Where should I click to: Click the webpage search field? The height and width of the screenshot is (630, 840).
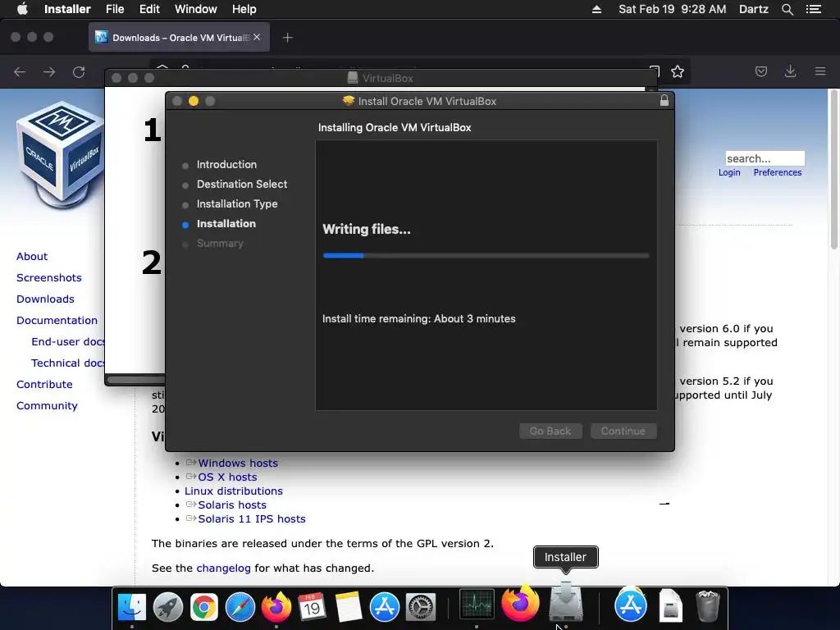765,158
